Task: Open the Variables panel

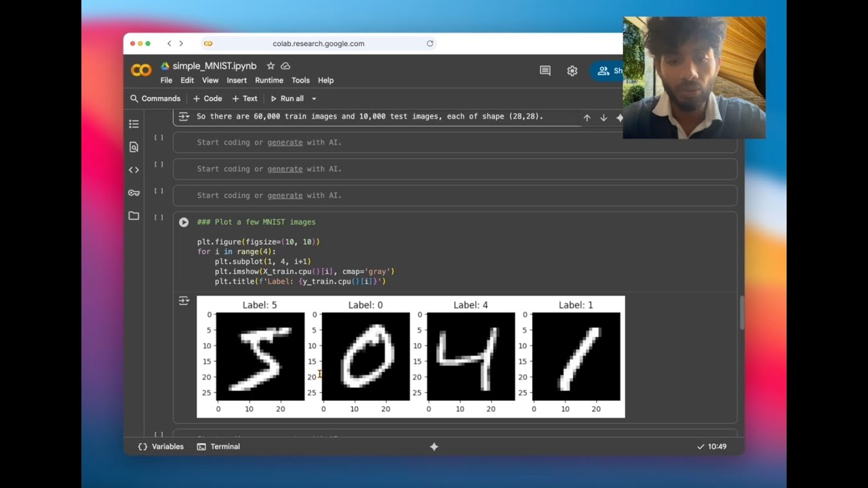Action: 161,447
